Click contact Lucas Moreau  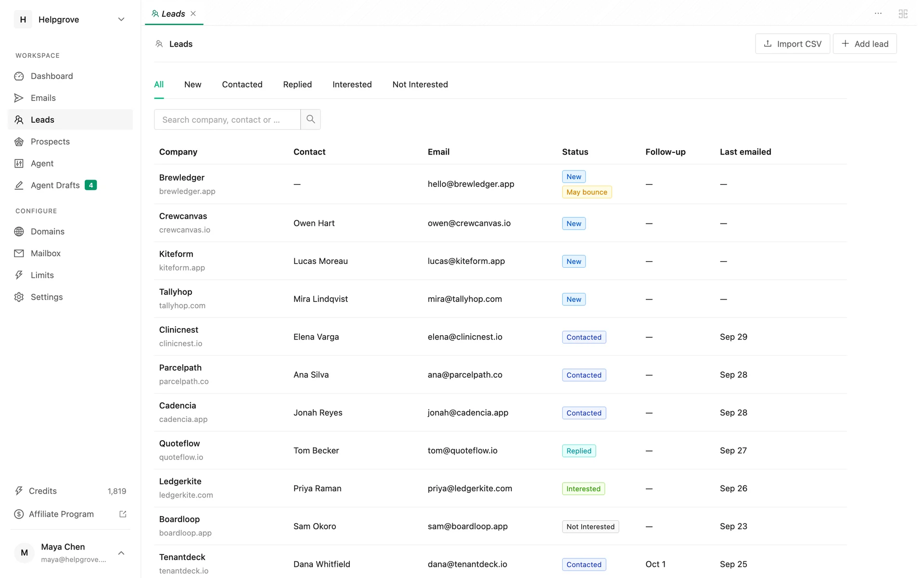click(321, 261)
